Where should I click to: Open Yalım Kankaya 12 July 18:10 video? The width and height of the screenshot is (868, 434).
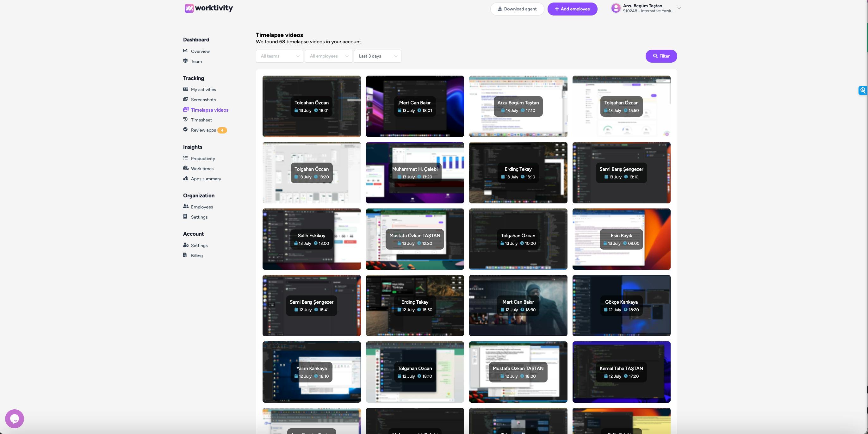[311, 372]
